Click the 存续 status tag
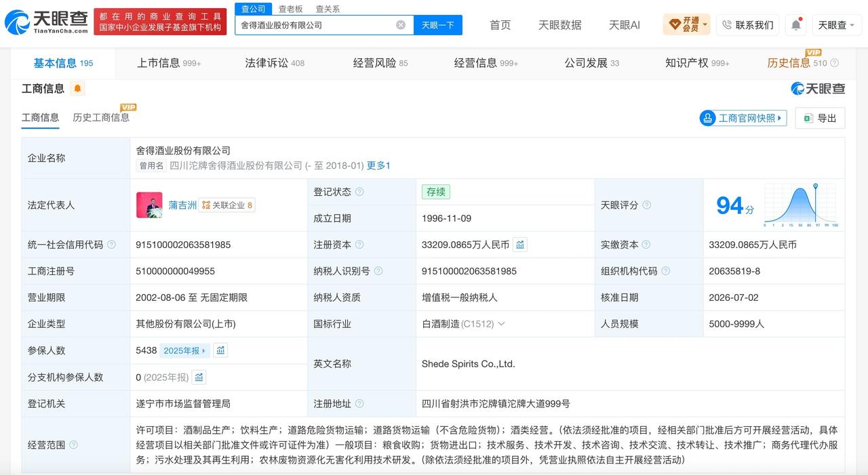Screen dimensions: 868x475 point(436,192)
